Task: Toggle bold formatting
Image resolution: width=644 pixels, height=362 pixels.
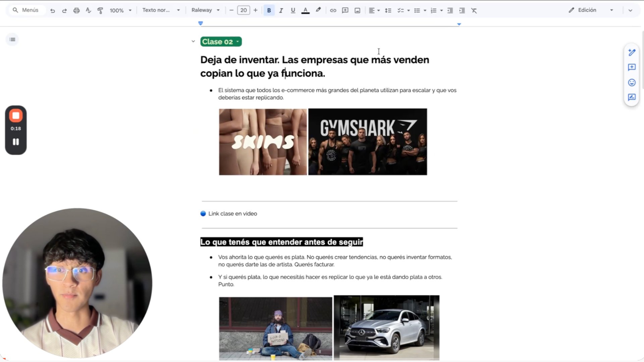Action: click(x=269, y=10)
